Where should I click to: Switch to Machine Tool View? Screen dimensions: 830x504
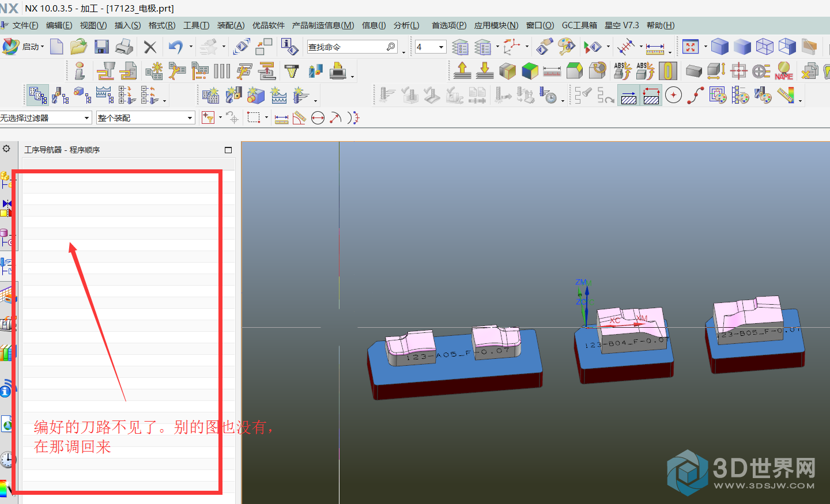(61, 95)
